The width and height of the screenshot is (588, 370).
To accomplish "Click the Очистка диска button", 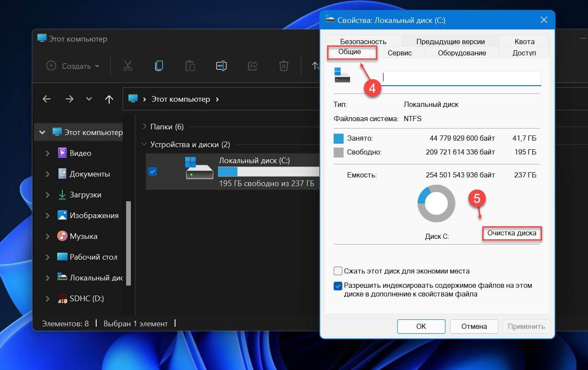I will click(512, 233).
